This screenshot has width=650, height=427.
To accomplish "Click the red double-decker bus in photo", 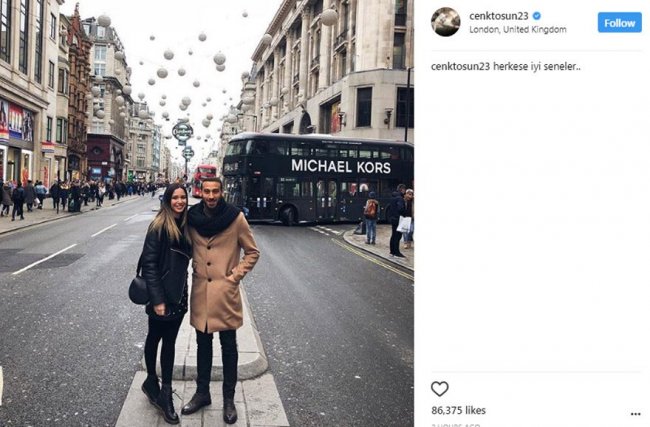I will click(204, 179).
